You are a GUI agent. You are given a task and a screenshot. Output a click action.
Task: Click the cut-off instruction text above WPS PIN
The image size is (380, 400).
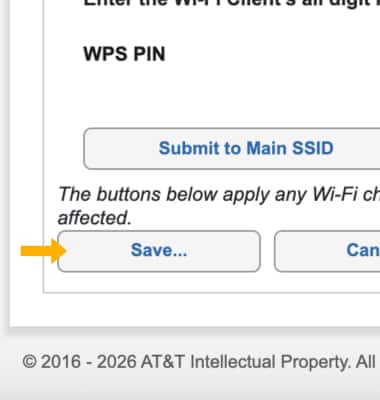click(232, 3)
